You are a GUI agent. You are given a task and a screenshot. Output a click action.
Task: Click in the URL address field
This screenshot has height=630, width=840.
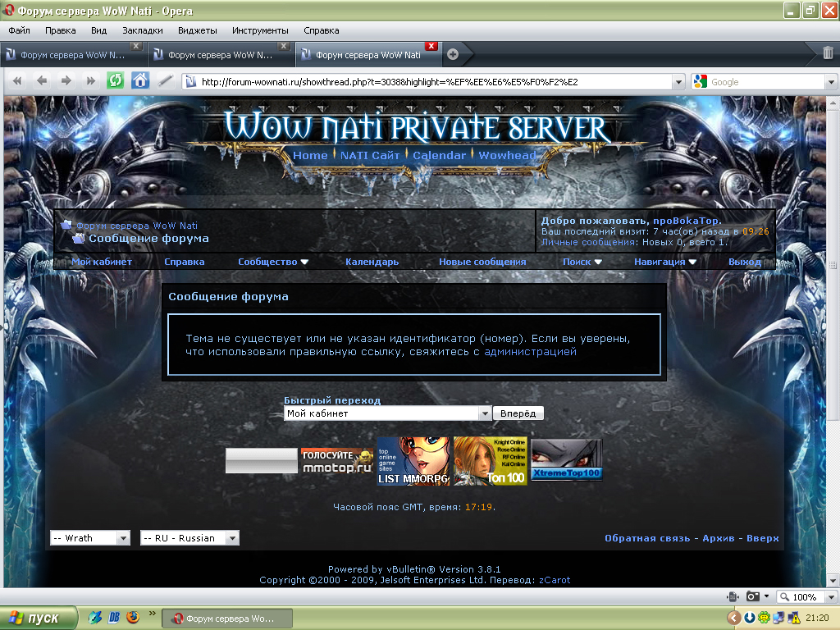pos(434,82)
